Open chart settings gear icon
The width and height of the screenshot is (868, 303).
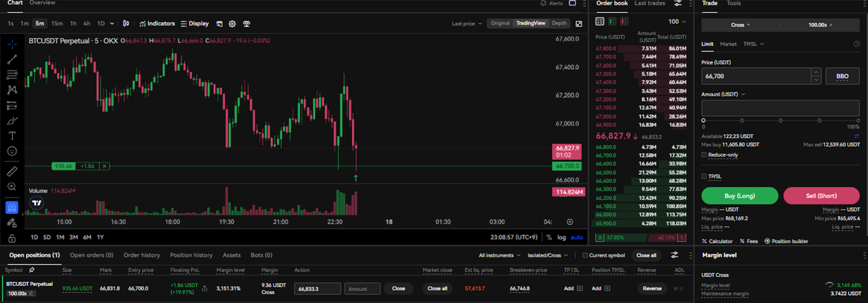[232, 24]
